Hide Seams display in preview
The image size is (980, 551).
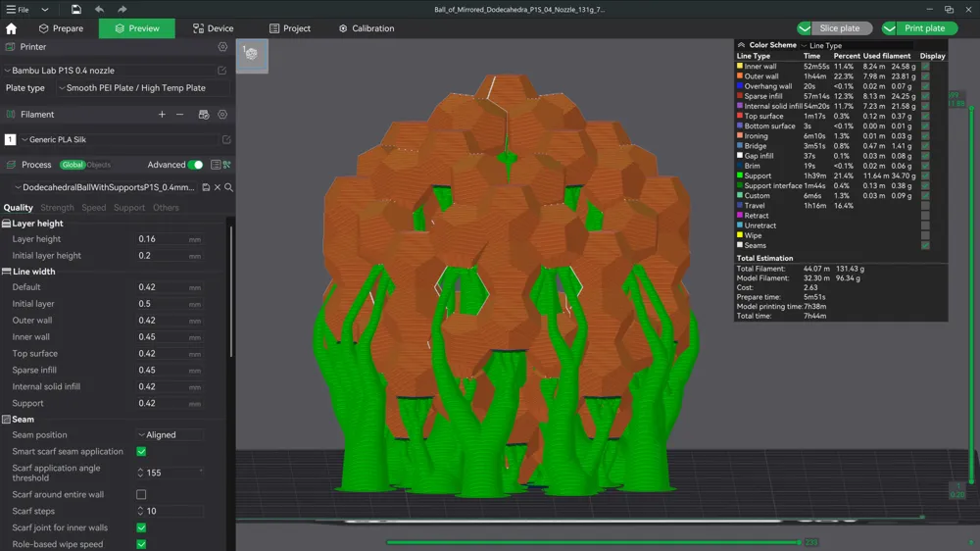925,246
